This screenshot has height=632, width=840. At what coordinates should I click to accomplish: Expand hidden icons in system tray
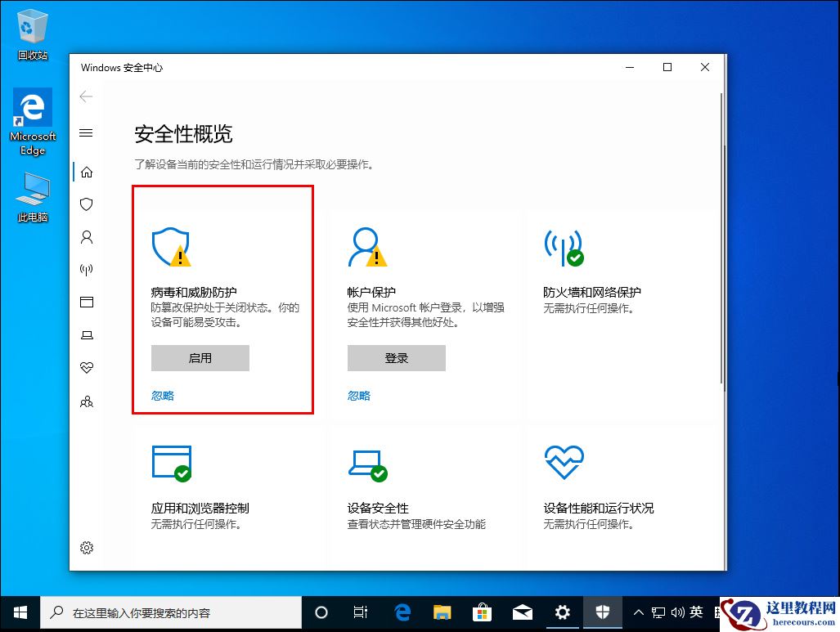[x=639, y=612]
